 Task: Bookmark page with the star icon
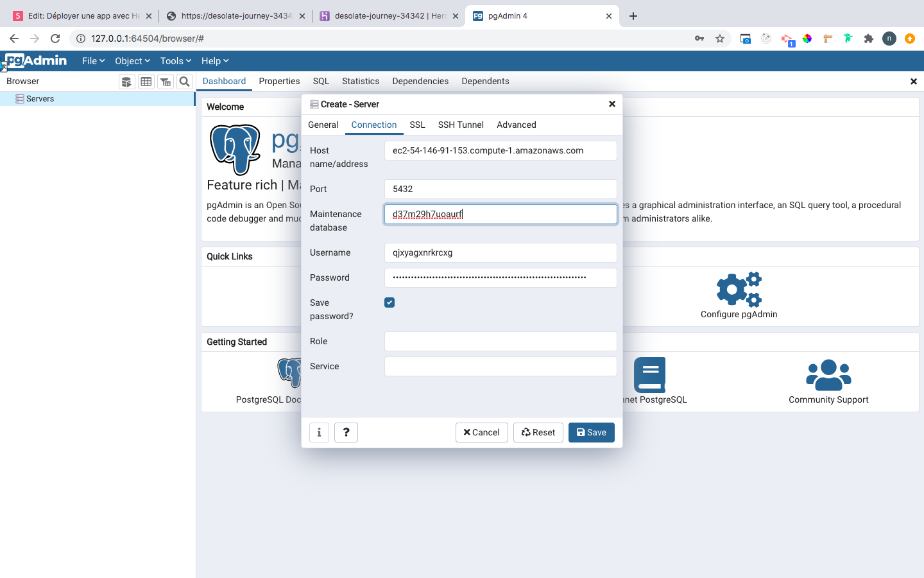pos(720,39)
